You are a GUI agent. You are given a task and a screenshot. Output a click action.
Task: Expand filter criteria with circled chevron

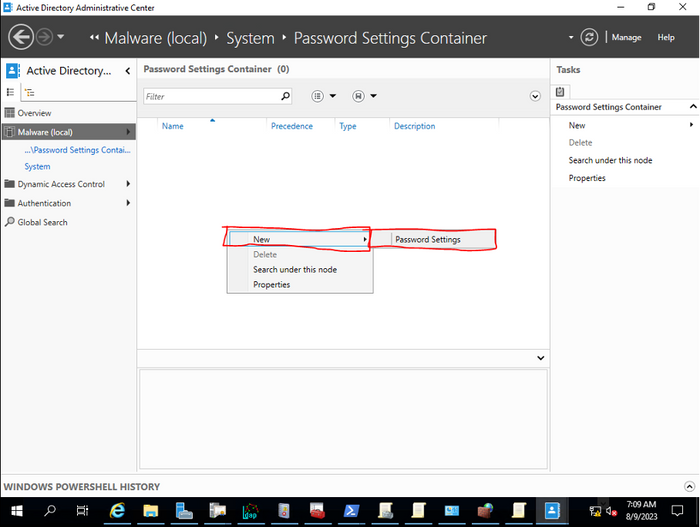[x=535, y=96]
